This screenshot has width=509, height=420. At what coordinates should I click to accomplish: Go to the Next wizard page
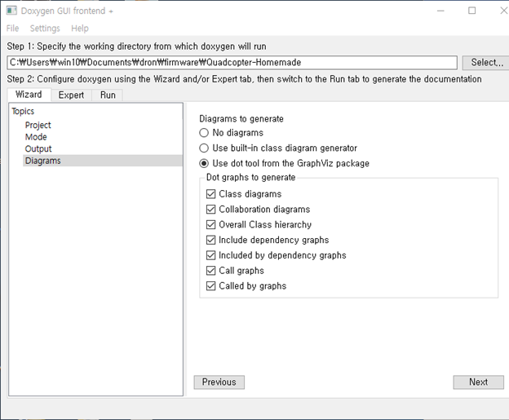pyautogui.click(x=479, y=382)
